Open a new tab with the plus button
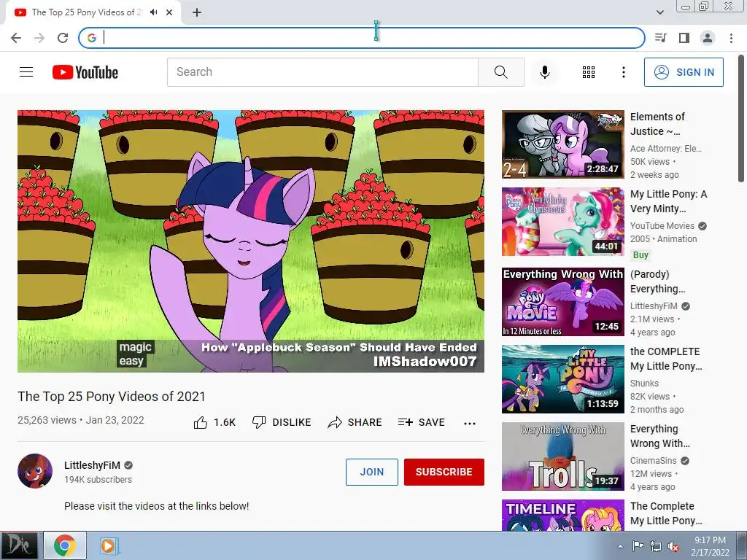747x560 pixels. click(197, 12)
